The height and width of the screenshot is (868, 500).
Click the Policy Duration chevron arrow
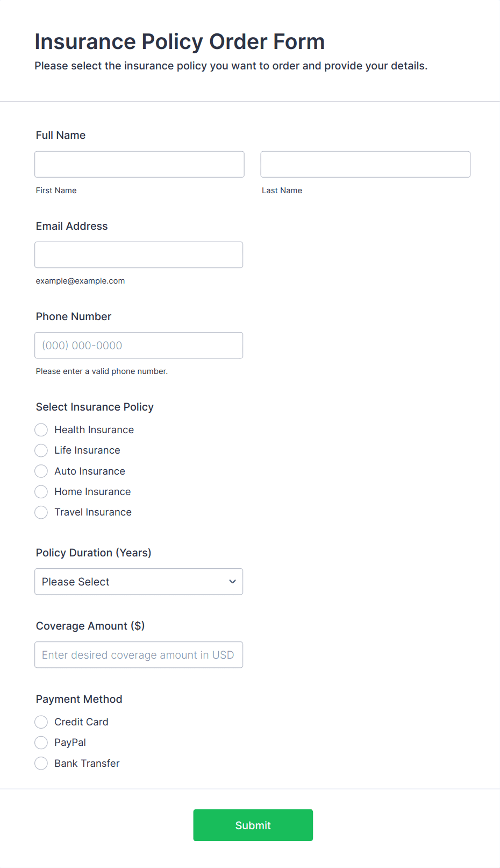pos(232,582)
